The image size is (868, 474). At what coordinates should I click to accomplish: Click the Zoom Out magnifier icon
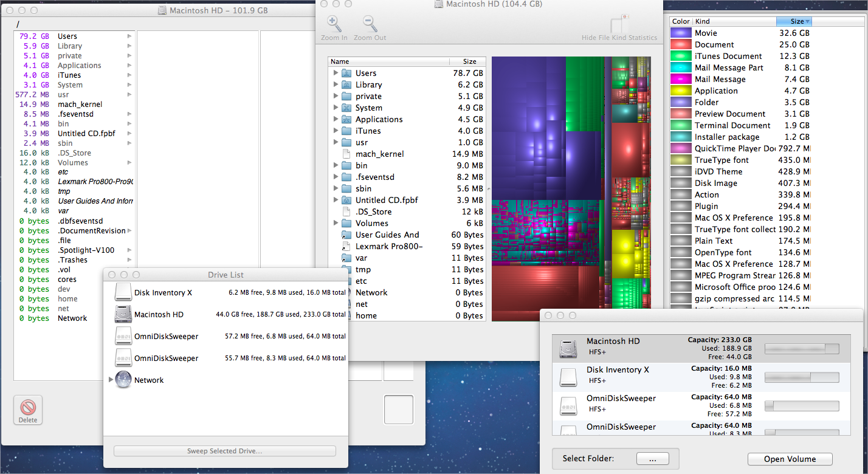[x=370, y=24]
